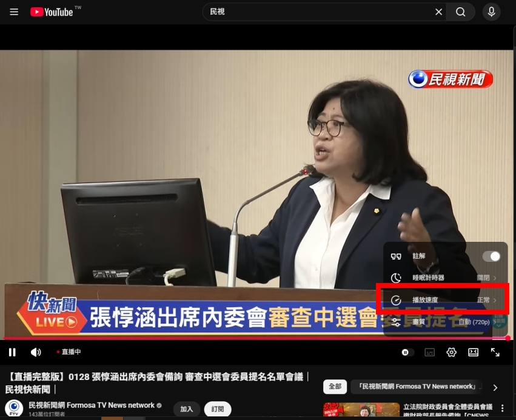Image resolution: width=516 pixels, height=420 pixels.
Task: Select the 全部 filter chip
Action: [x=335, y=386]
